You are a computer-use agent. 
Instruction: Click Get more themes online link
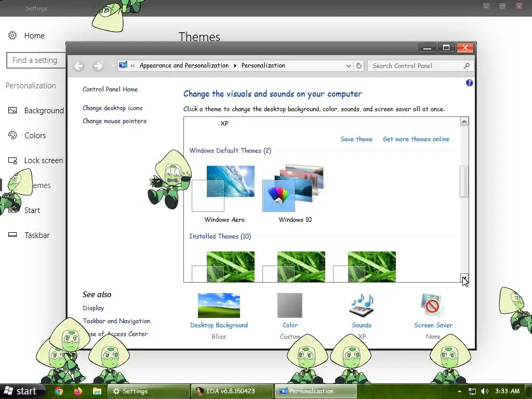[416, 139]
